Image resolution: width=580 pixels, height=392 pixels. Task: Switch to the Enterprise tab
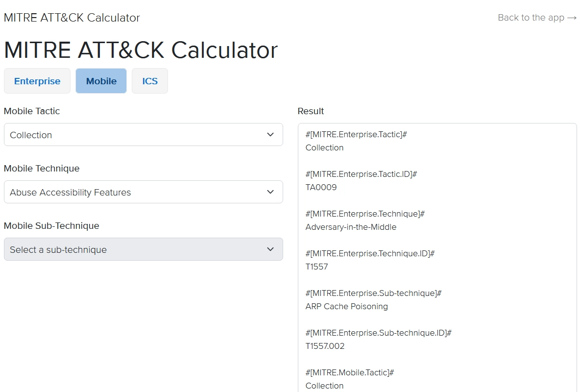(37, 81)
